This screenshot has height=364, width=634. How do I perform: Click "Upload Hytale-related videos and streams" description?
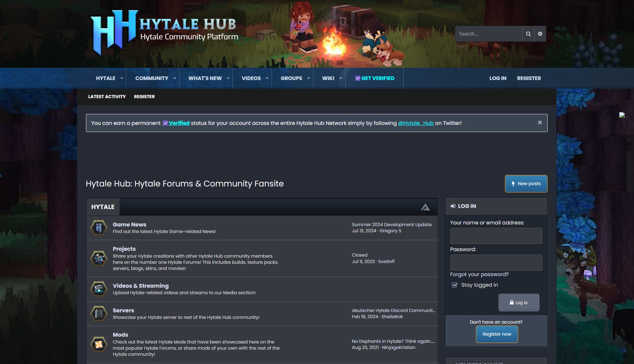184,293
